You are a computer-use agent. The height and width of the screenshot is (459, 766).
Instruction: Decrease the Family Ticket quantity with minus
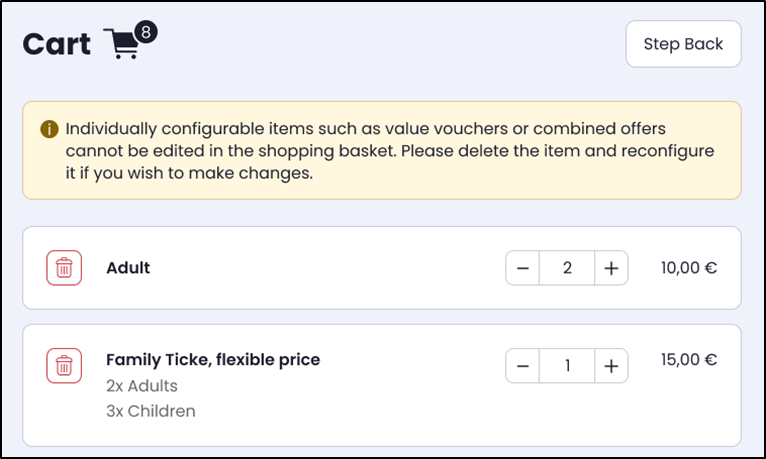pos(523,366)
